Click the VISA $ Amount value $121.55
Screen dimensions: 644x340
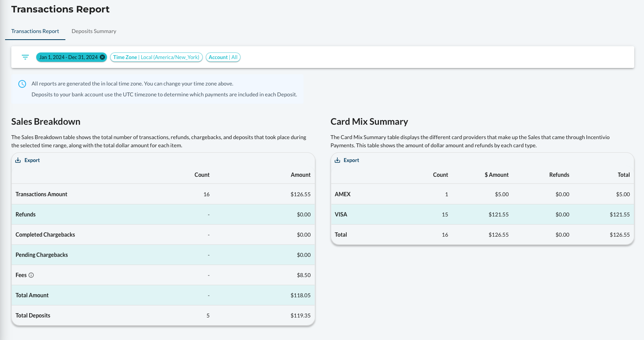click(x=499, y=214)
